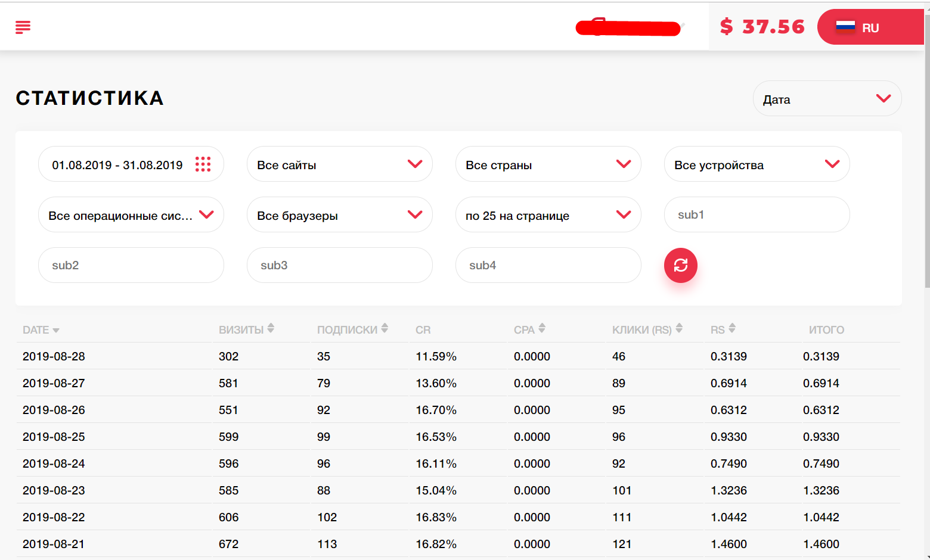Sort by Визиты column arrows

[271, 328]
